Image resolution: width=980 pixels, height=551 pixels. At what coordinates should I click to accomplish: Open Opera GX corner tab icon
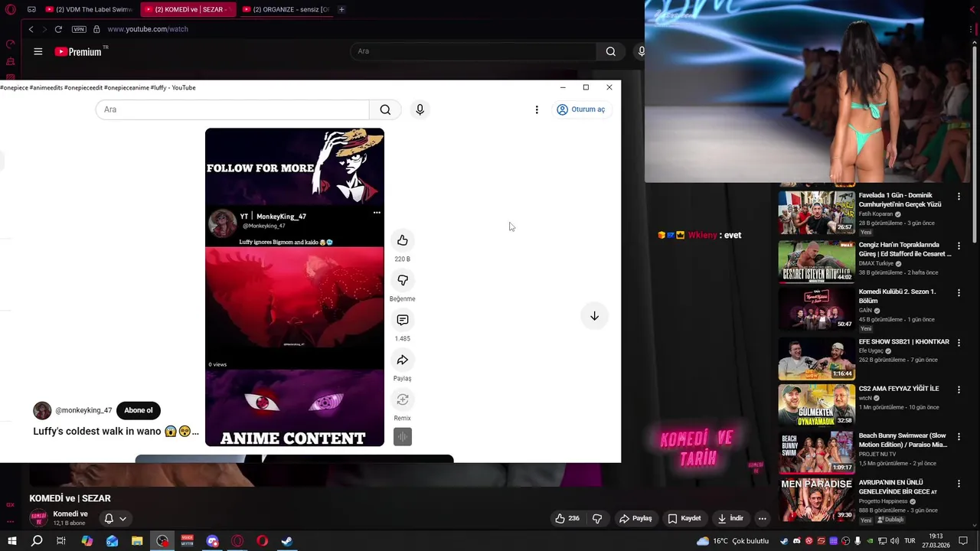(31, 9)
